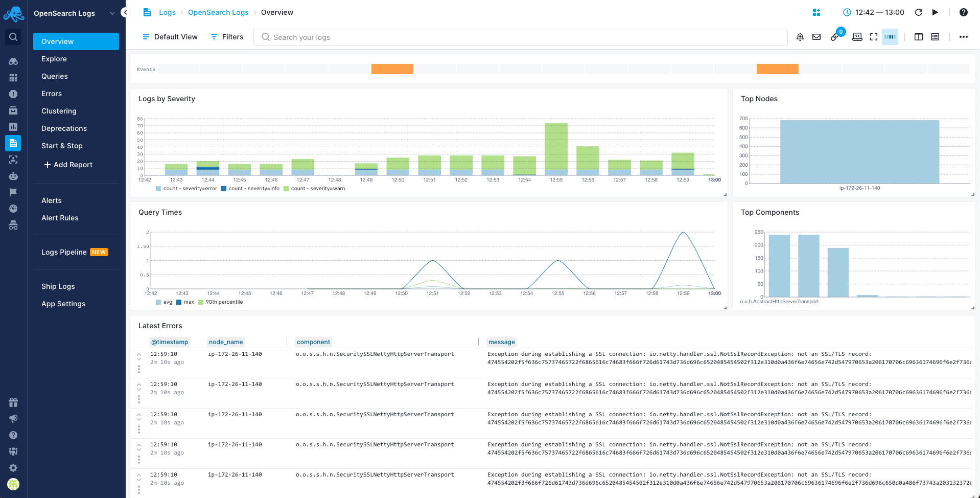This screenshot has height=498, width=980.
Task: Open the Clustering report
Action: coord(59,111)
